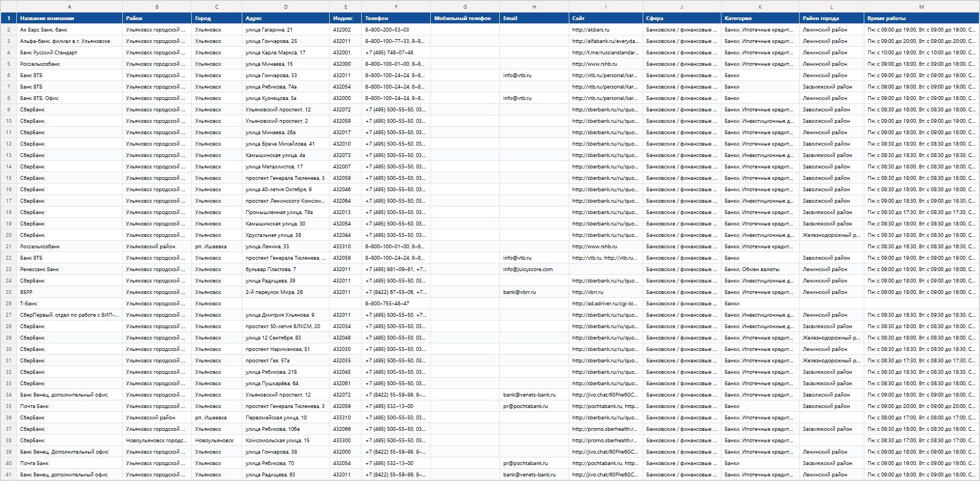
Task: Click address 'Ульяновский проспект, 2'
Action: tap(286, 121)
